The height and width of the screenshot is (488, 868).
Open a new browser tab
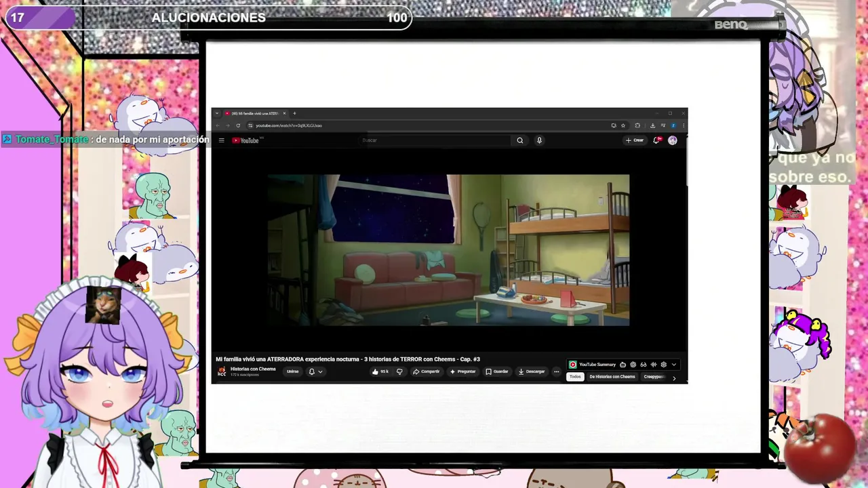[x=294, y=113]
